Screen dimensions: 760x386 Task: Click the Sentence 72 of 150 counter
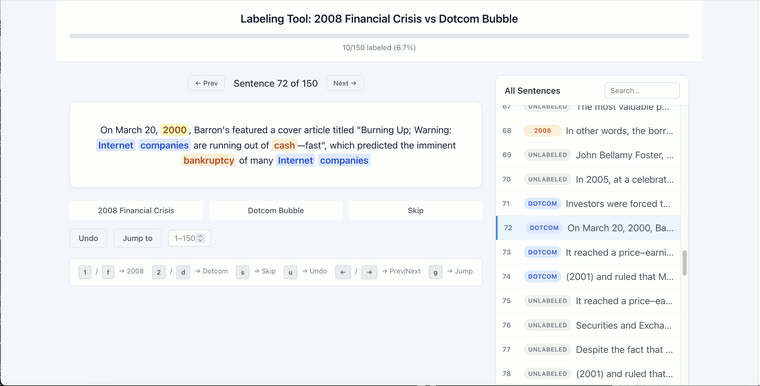276,83
